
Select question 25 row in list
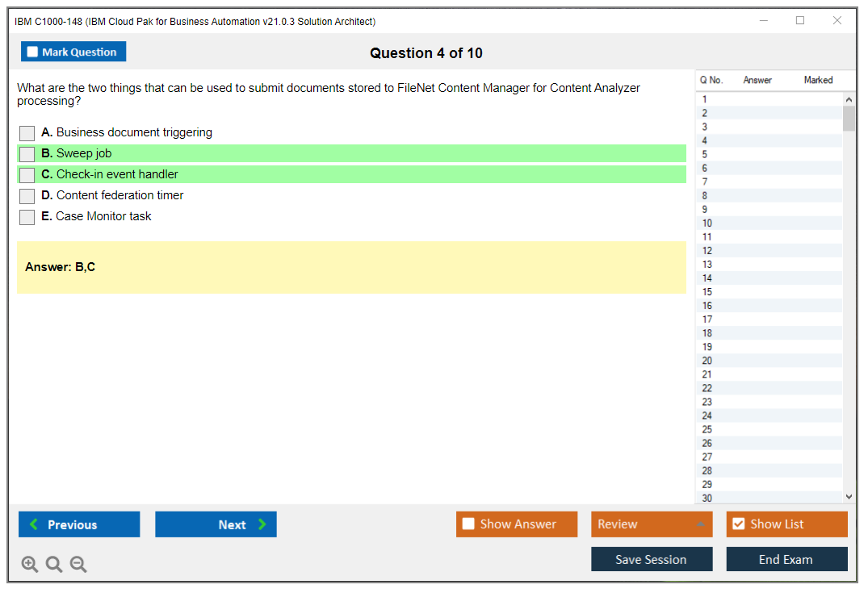pyautogui.click(x=707, y=429)
